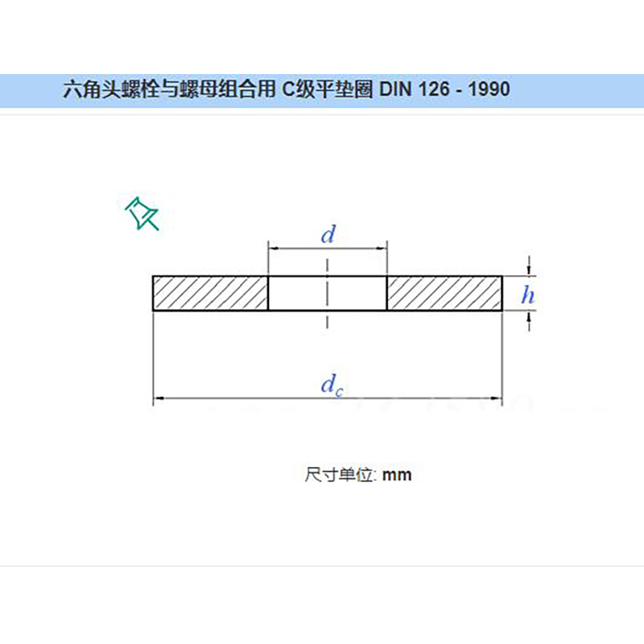Click left arrowhead of the dc dimension line
Image resolution: width=644 pixels, height=644 pixels.
tap(159, 398)
